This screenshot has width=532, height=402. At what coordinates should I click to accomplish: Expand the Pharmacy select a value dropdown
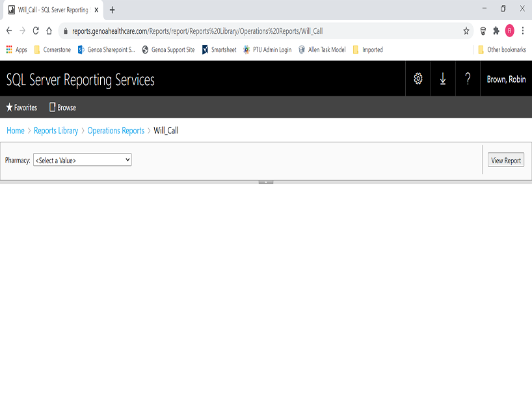[x=83, y=160]
